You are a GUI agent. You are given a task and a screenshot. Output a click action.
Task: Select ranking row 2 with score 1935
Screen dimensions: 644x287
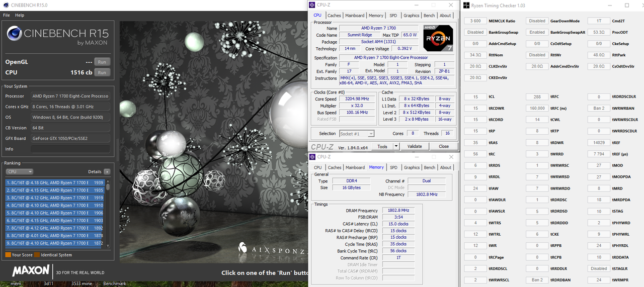coord(54,190)
